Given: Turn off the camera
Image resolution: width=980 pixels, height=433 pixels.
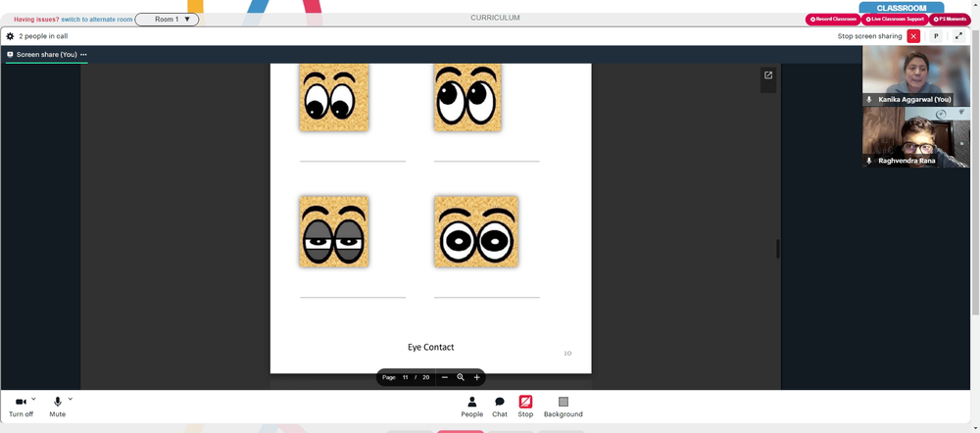Looking at the screenshot, I should click(21, 407).
